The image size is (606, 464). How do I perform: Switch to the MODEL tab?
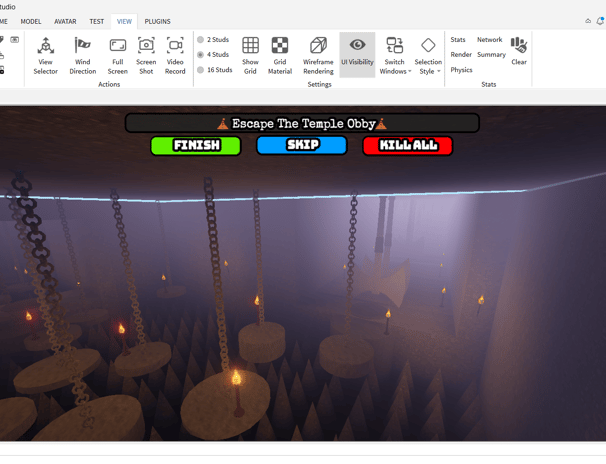click(x=31, y=21)
